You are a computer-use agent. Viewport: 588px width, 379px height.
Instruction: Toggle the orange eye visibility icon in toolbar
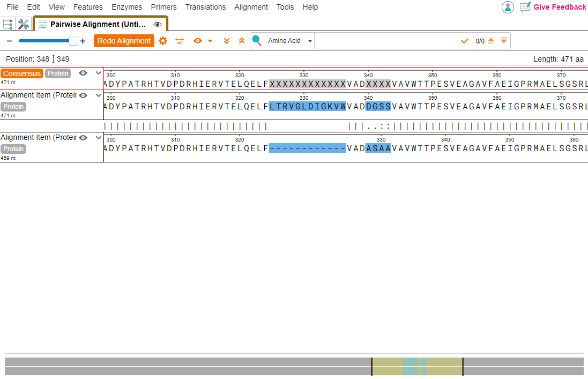198,41
